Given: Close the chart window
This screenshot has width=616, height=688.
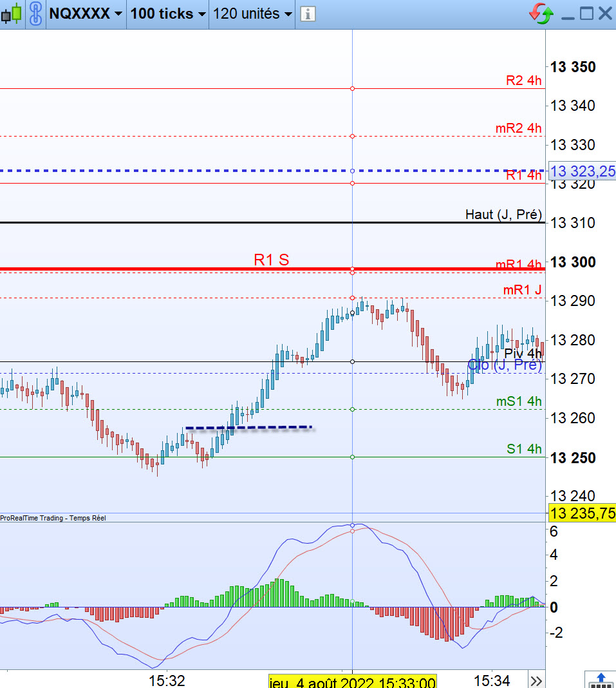Looking at the screenshot, I should [606, 14].
